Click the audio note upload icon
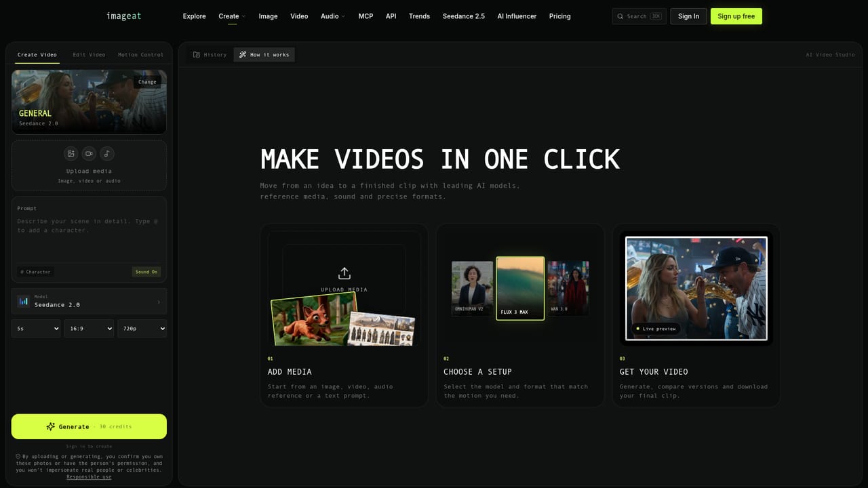Image resolution: width=868 pixels, height=488 pixels. [107, 154]
